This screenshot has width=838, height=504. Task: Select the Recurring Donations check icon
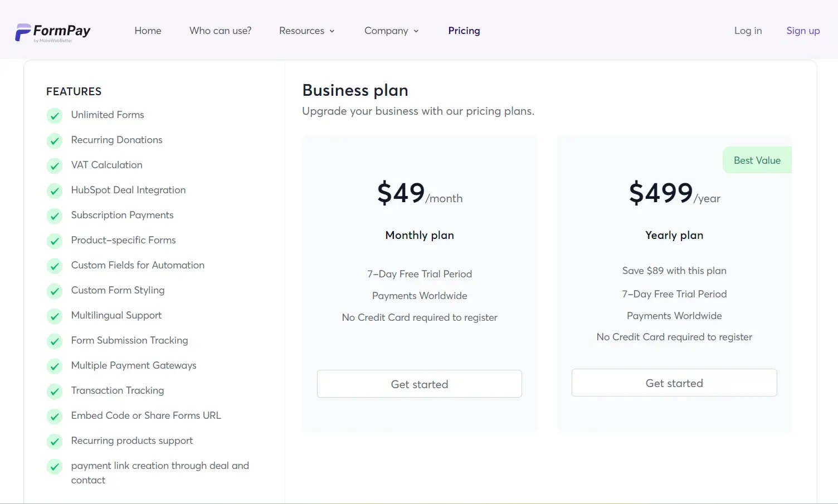[55, 141]
